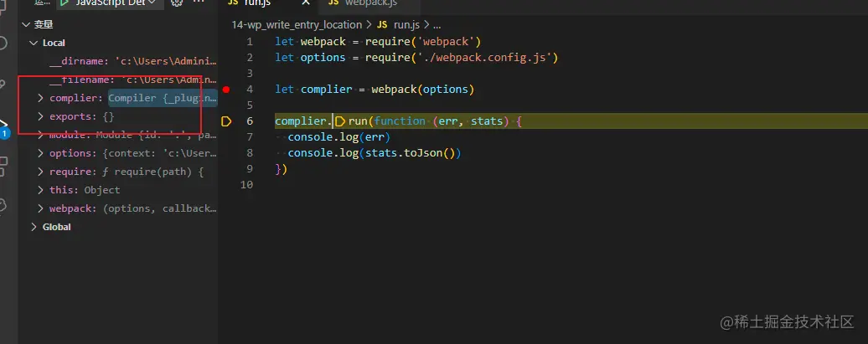Click the ƒ require(path) { value
This screenshot has height=344, width=868.
click(152, 172)
